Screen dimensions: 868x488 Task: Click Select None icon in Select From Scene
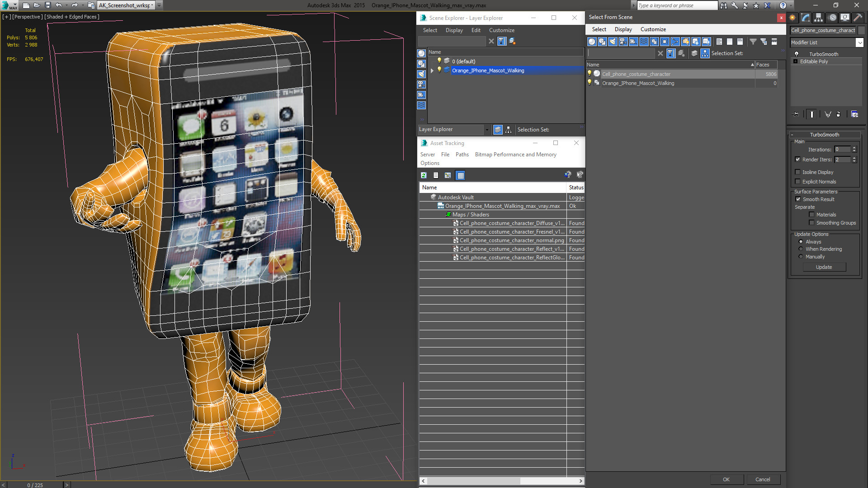[730, 42]
